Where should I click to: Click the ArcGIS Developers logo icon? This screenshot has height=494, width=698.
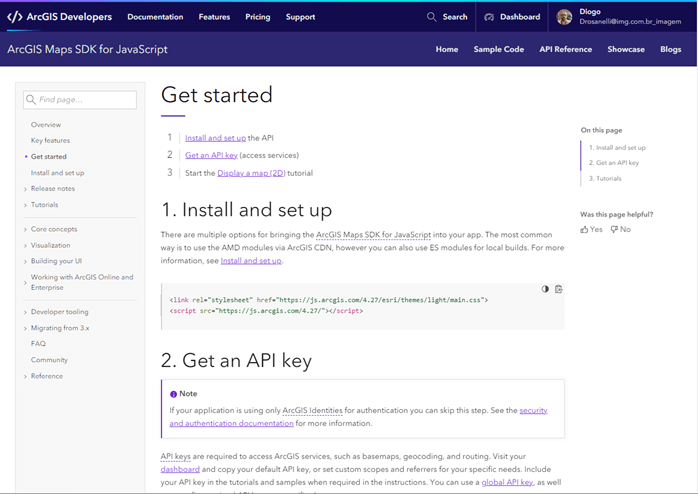[x=15, y=17]
